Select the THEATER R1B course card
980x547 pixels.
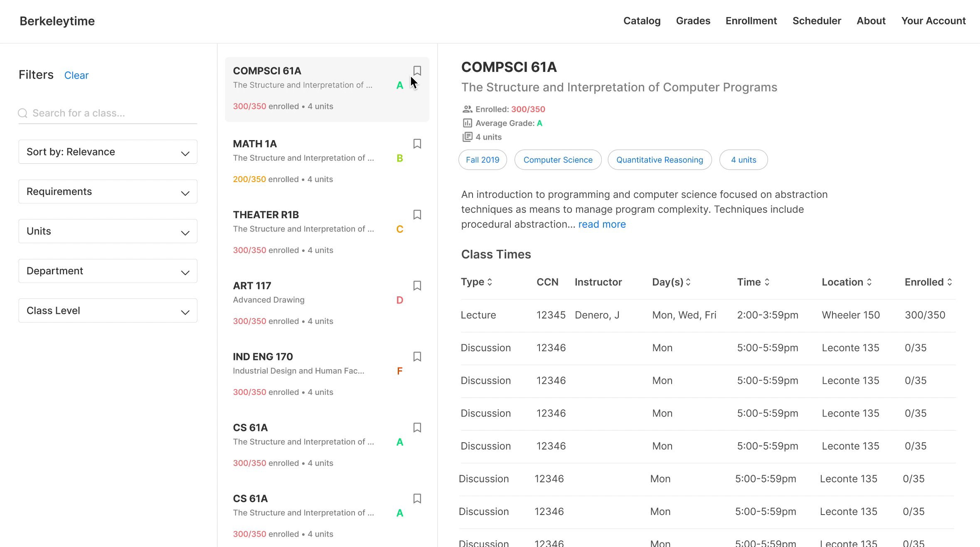click(327, 233)
